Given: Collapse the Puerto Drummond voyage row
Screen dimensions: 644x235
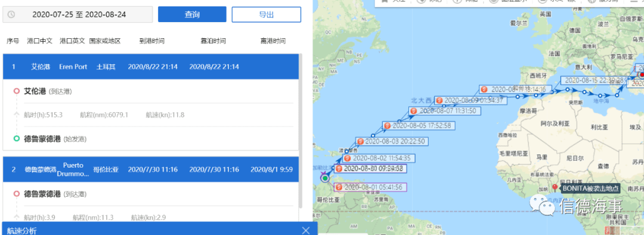Looking at the screenshot, I should click(150, 169).
